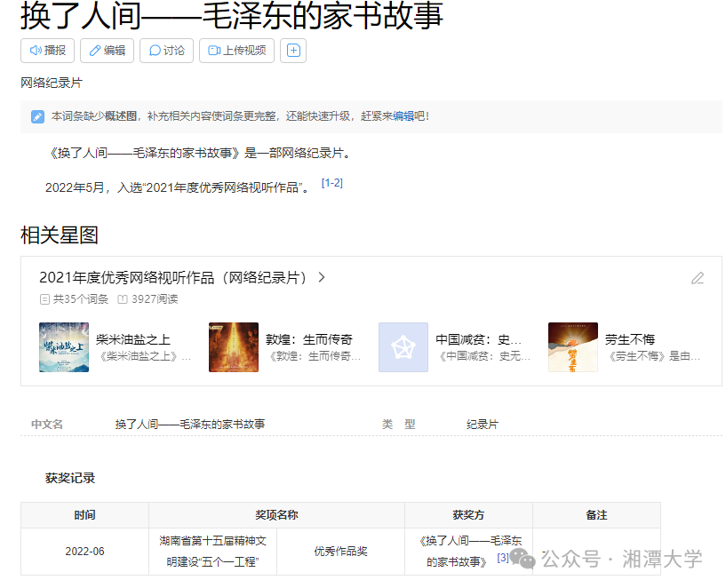Click the pencil edit icon in 相关星图 box
The image size is (726, 588).
698,278
